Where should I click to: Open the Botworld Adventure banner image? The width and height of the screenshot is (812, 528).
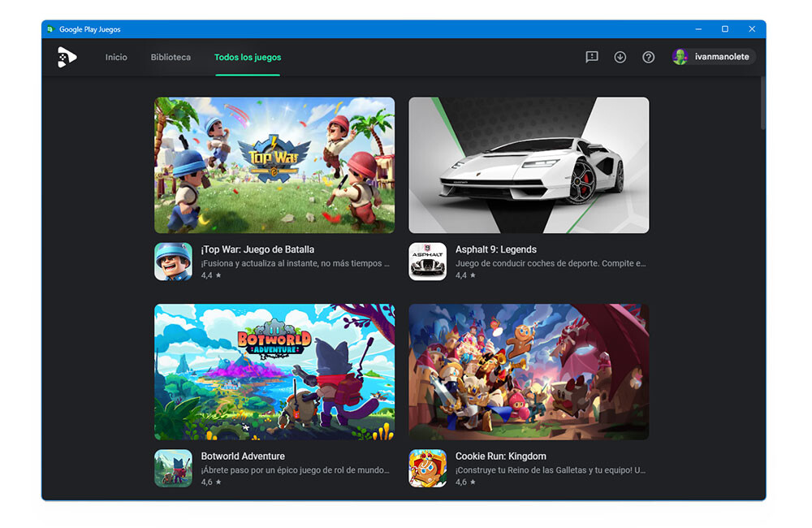pos(274,372)
